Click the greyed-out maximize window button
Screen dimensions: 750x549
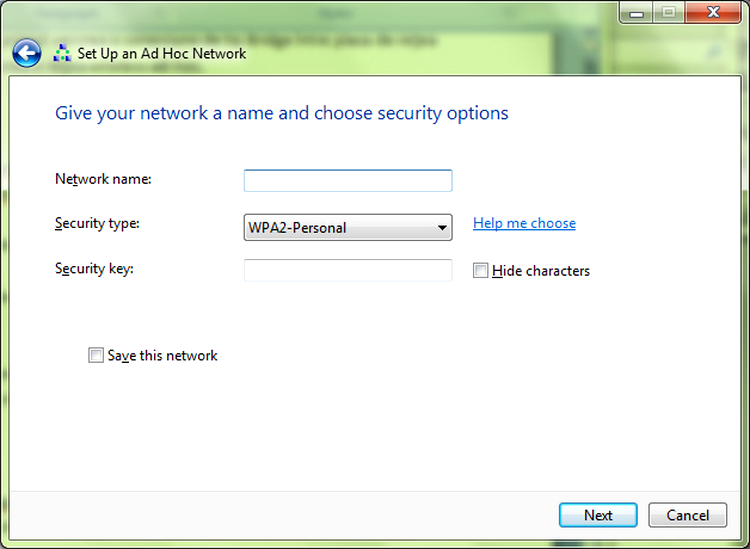pos(669,12)
